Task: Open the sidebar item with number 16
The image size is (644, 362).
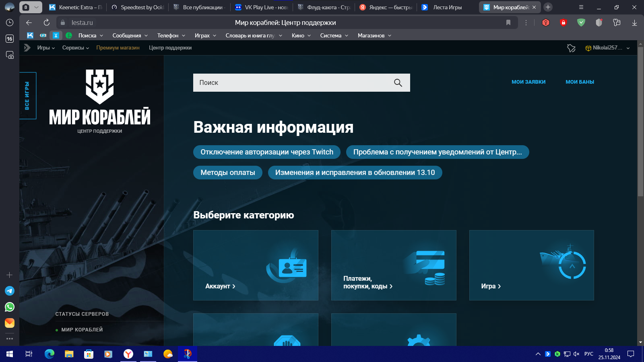Action: tap(10, 39)
